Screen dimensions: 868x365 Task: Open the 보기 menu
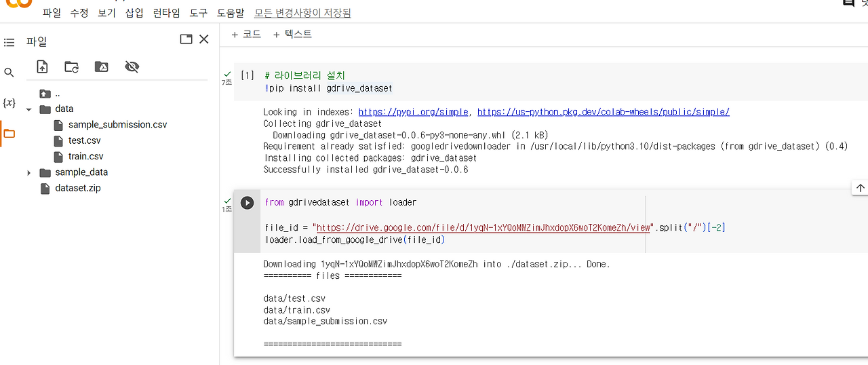coord(106,13)
